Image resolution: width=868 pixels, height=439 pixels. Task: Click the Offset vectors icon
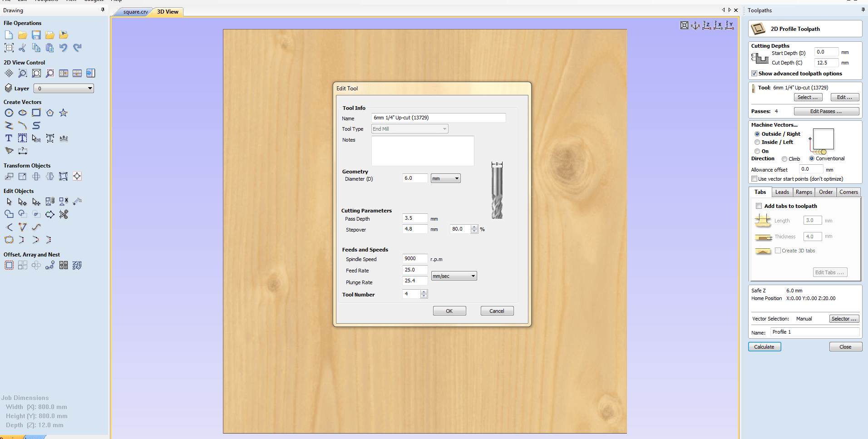tap(9, 265)
